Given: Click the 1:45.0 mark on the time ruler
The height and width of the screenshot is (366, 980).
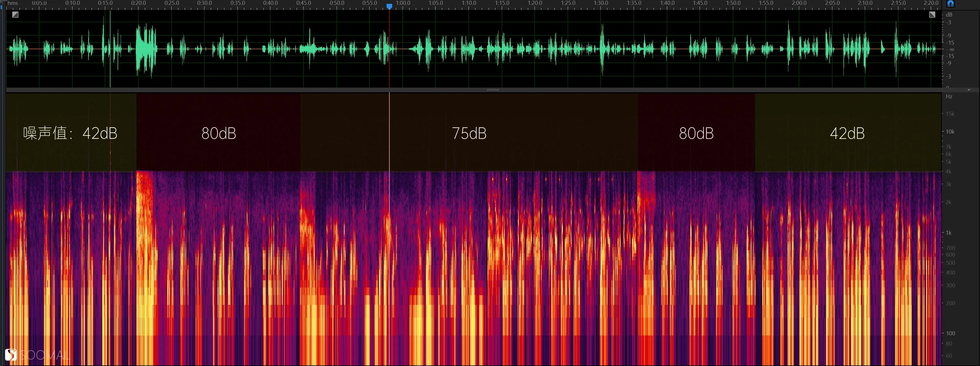Looking at the screenshot, I should 700,3.
